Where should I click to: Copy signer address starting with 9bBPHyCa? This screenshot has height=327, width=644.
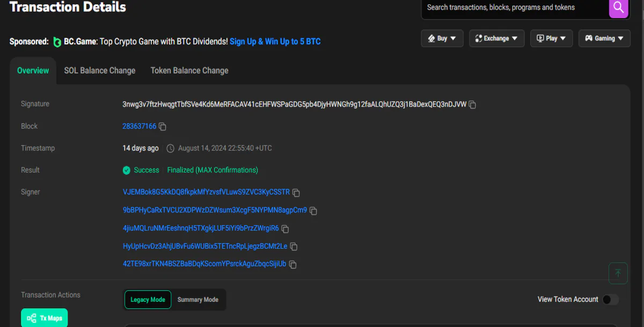313,211
